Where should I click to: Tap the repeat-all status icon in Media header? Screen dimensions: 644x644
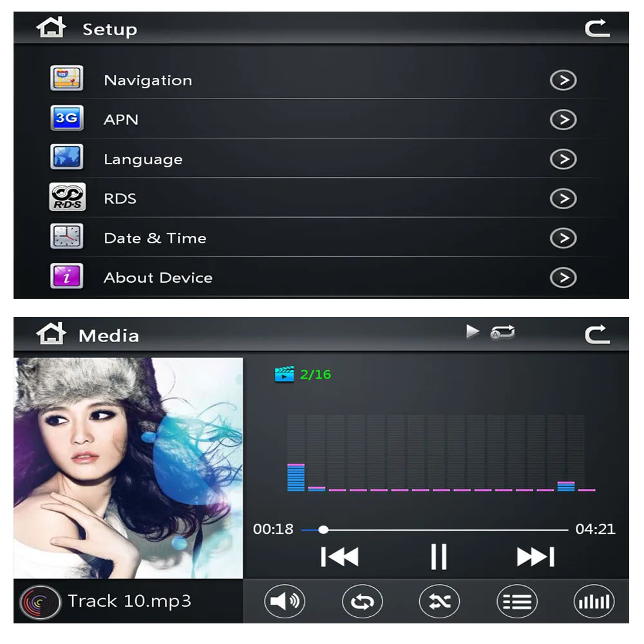tap(503, 332)
